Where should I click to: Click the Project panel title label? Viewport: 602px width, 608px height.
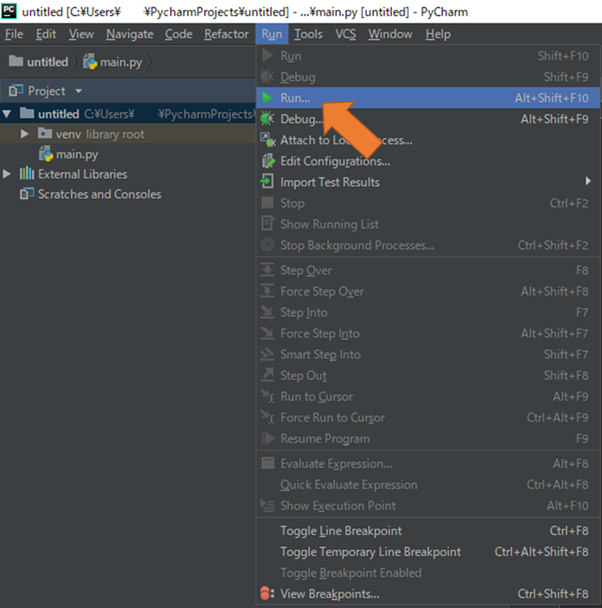pyautogui.click(x=47, y=91)
